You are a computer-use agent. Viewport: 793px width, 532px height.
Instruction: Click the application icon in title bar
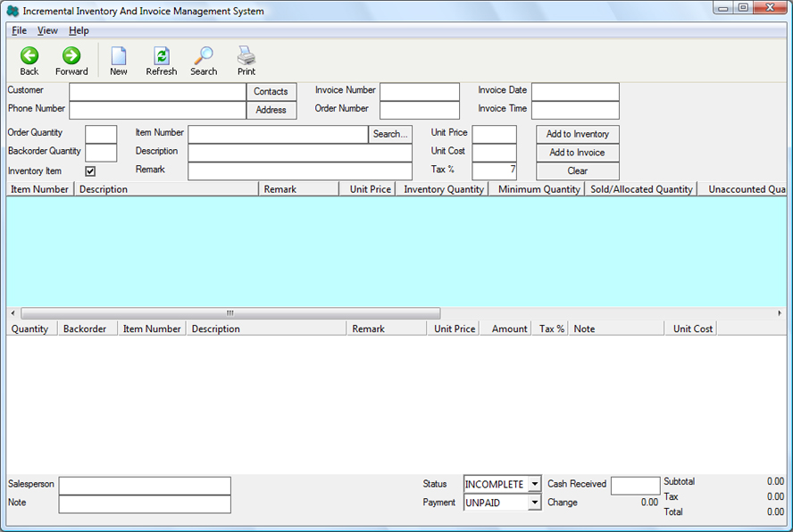pos(13,11)
